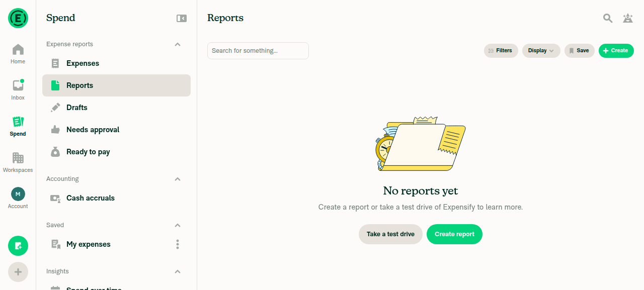Click the Spend panel title
Image resolution: width=644 pixels, height=290 pixels.
pos(61,18)
